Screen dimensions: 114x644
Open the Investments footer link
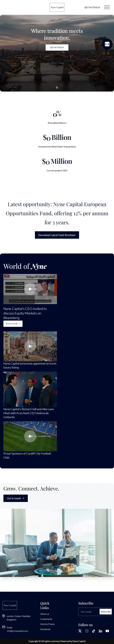[46, 619]
